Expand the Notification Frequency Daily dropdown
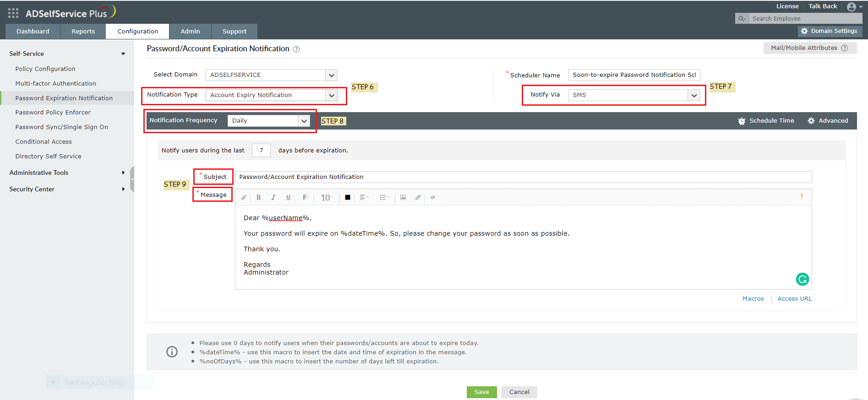This screenshot has width=868, height=400. [269, 121]
